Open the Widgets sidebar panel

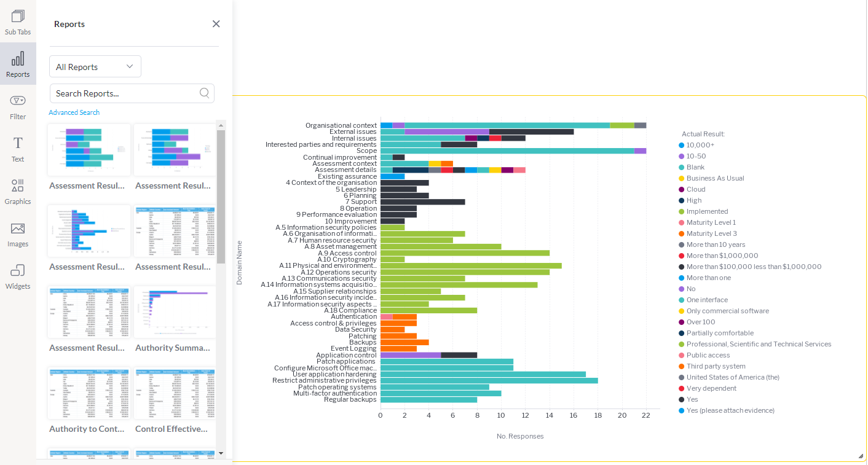pos(18,276)
